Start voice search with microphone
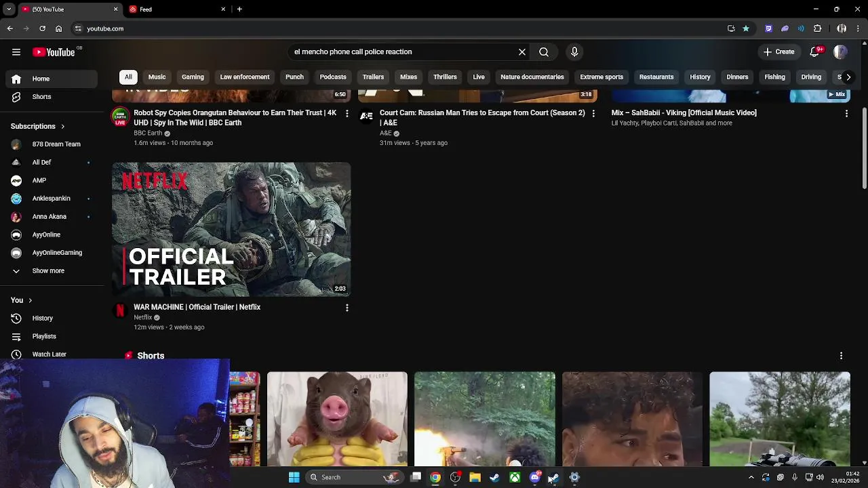The height and width of the screenshot is (488, 868). coord(574,52)
